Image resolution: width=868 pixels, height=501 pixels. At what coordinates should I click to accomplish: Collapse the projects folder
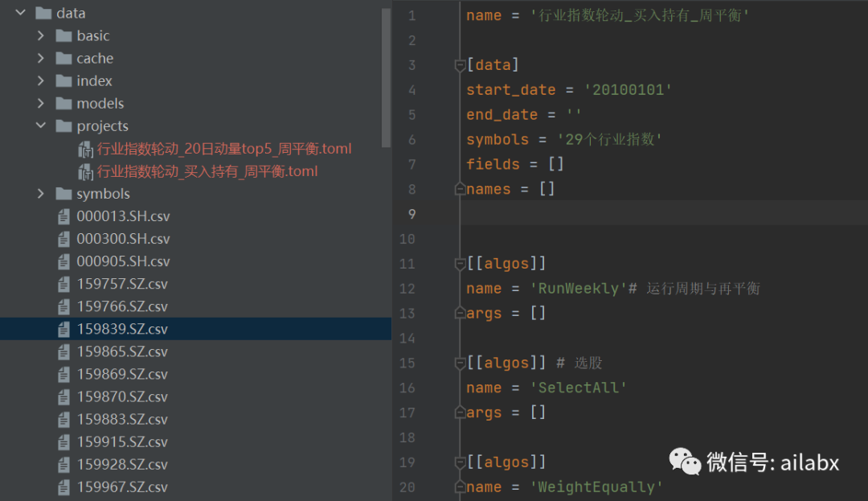(39, 125)
